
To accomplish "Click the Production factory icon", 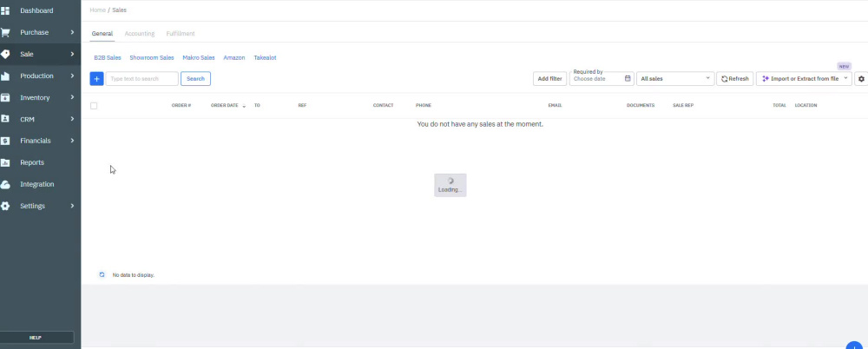I will point(5,76).
